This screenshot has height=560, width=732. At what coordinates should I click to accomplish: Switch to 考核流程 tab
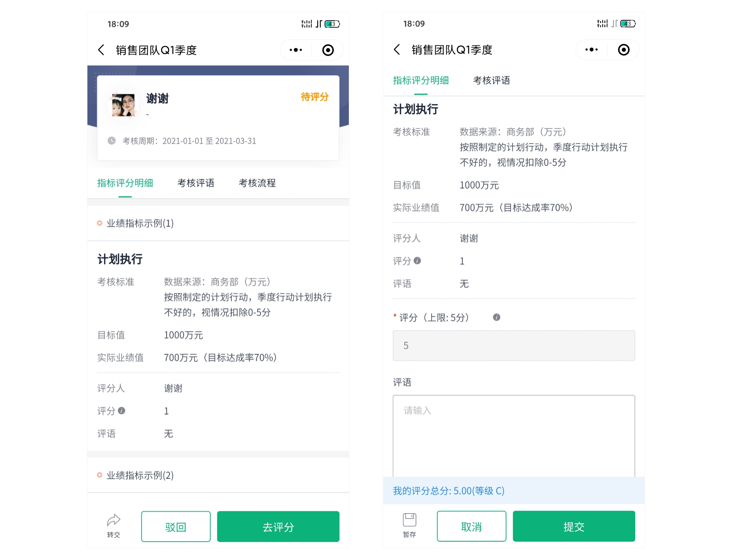tap(257, 183)
